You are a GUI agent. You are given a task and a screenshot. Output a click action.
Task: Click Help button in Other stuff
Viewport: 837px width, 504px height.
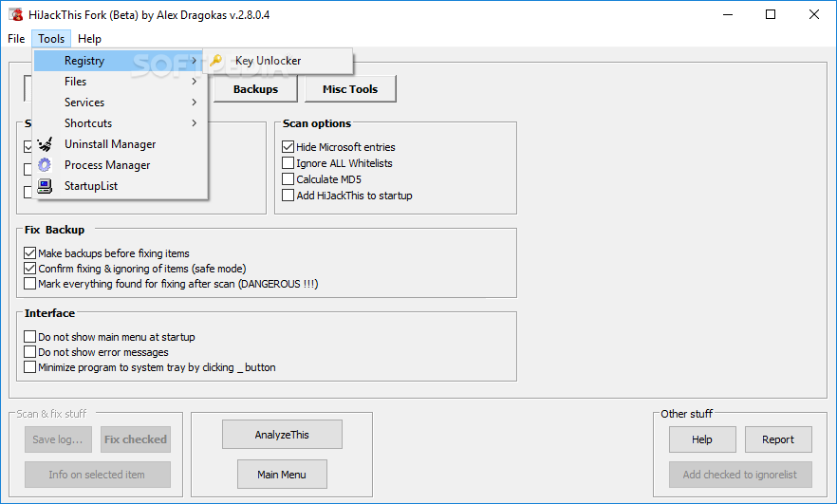tap(702, 439)
